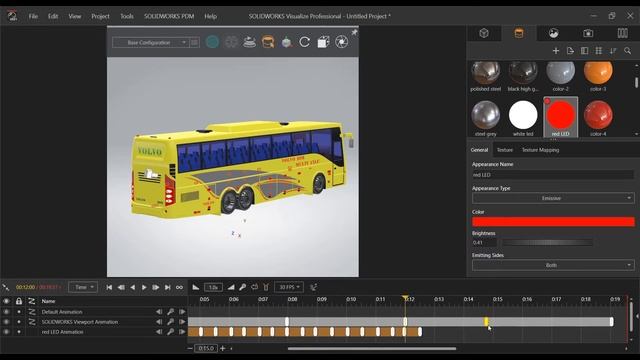Open the SOLIDWORKS PDM menu
The height and width of the screenshot is (360, 640).
[169, 16]
